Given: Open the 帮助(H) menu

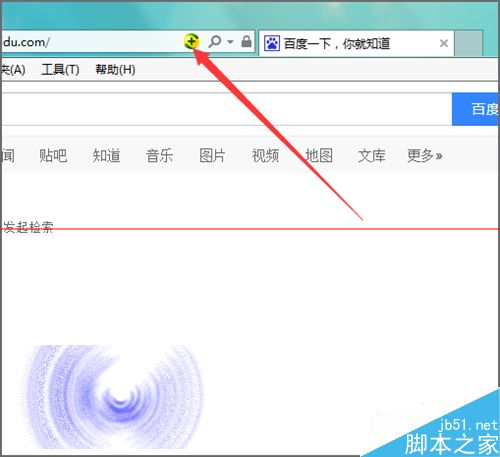Looking at the screenshot, I should [115, 70].
